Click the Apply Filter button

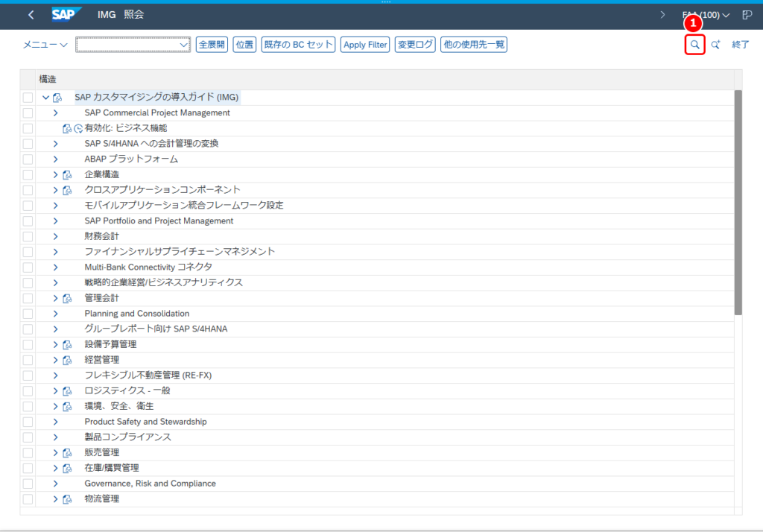coord(365,45)
